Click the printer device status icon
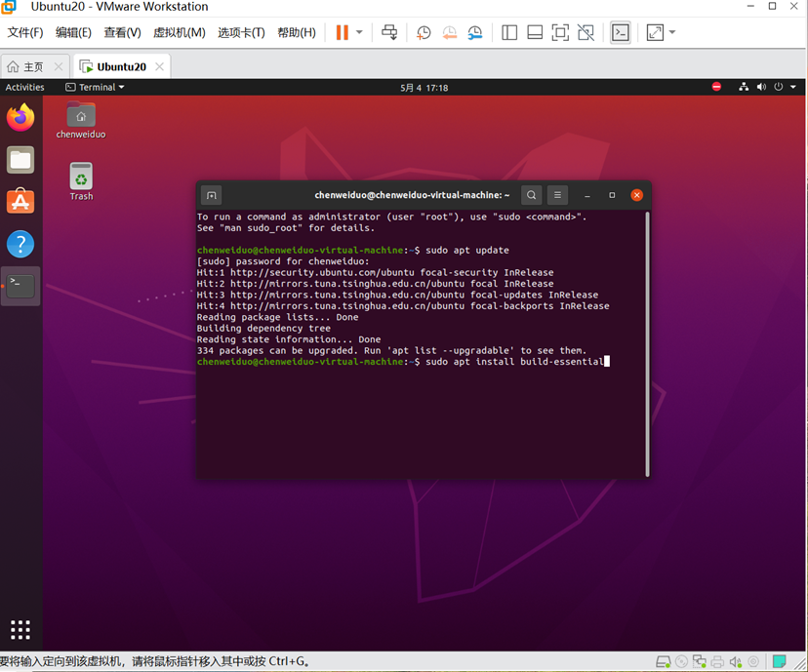This screenshot has width=808, height=672. (x=717, y=661)
